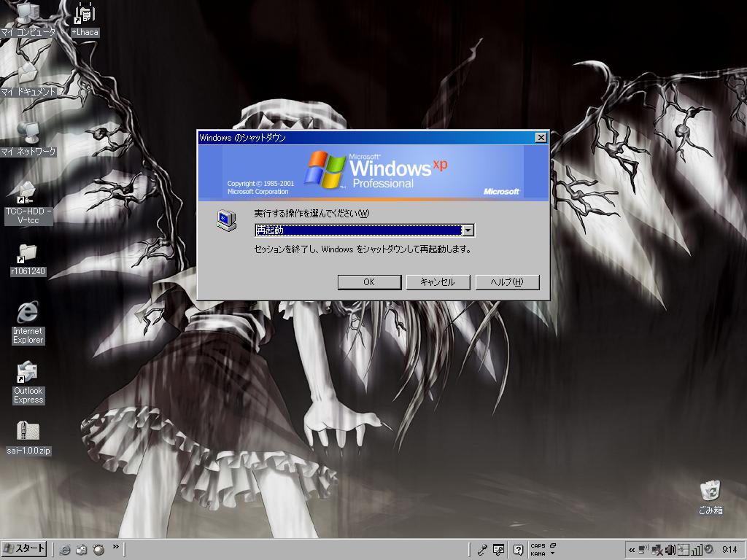Expand the quick launch overflow chevron
Viewport: 747px width, 560px height.
[x=116, y=547]
